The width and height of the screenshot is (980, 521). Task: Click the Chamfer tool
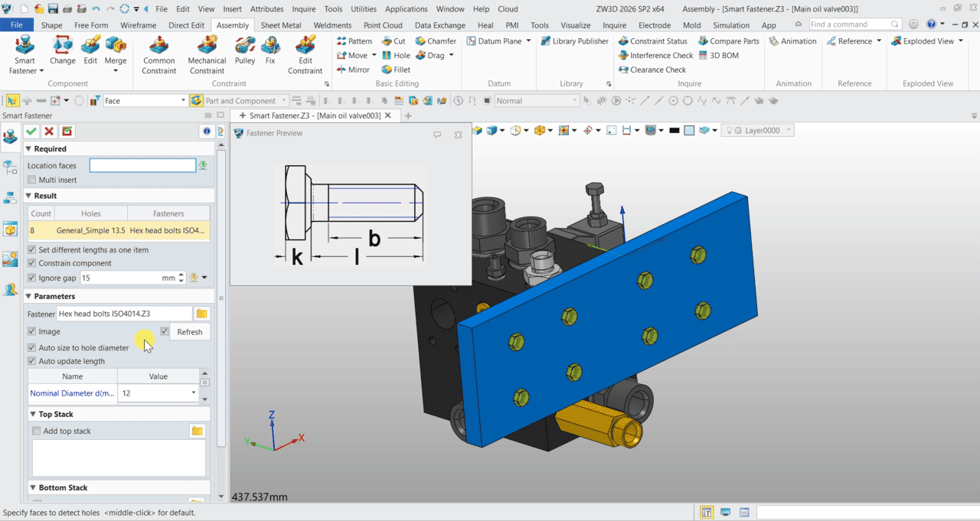tap(436, 41)
